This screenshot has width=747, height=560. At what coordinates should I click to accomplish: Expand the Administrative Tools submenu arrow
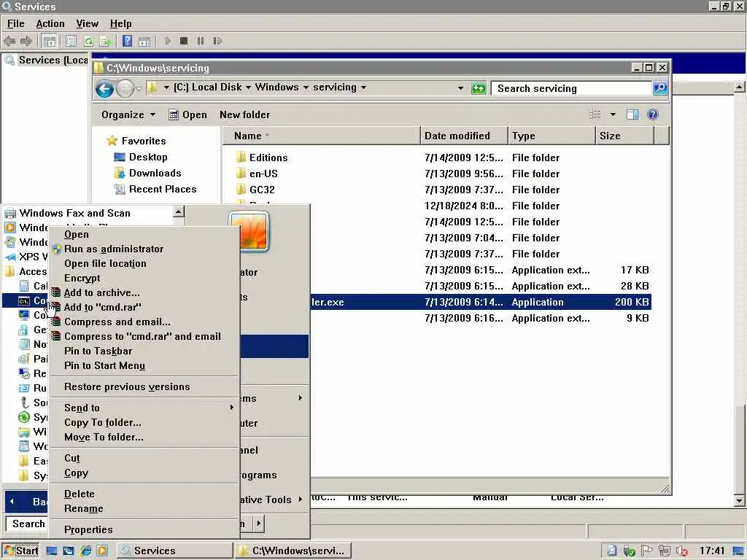(300, 499)
